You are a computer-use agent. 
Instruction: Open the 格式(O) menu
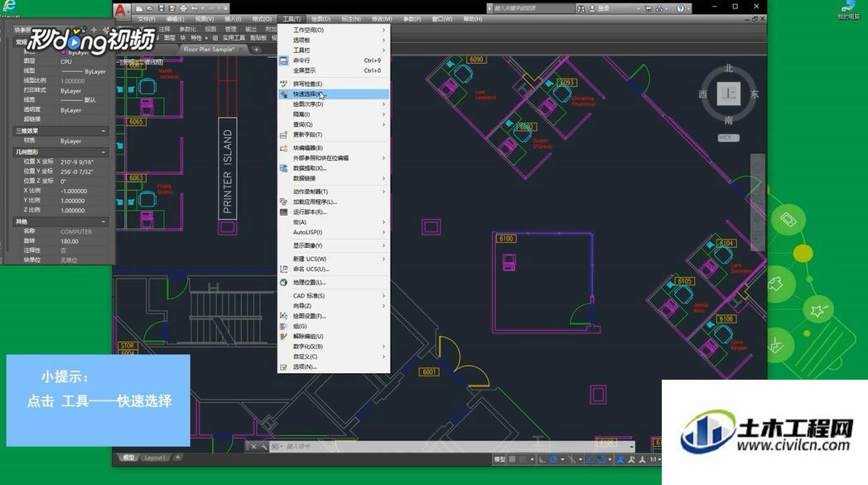coord(262,19)
